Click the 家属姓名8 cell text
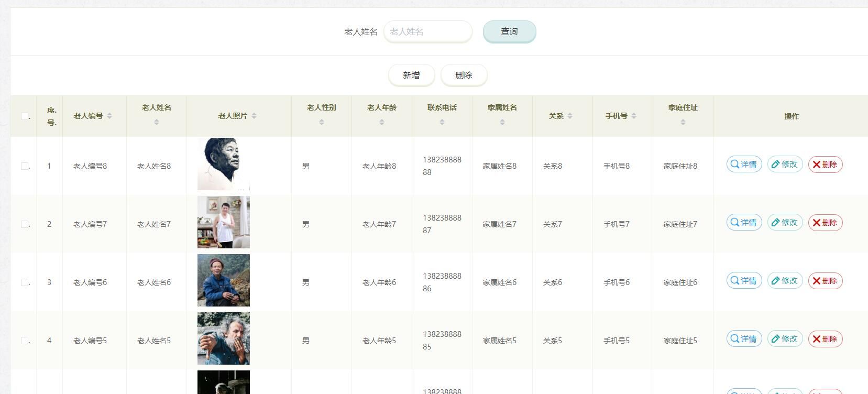868x394 pixels. click(x=500, y=166)
